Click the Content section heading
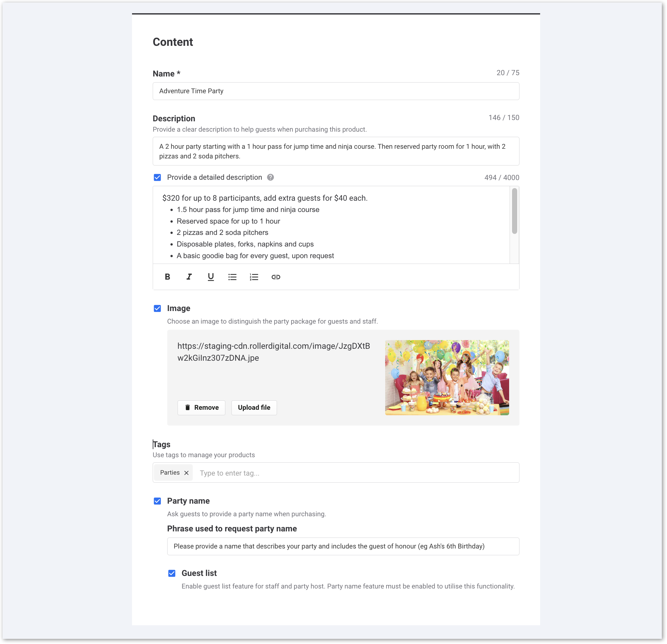Viewport: 667px width, 644px height. [x=173, y=42]
